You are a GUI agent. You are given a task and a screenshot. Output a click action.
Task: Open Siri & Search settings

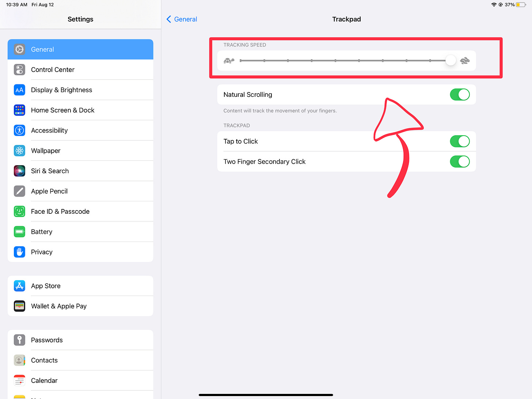click(x=80, y=171)
